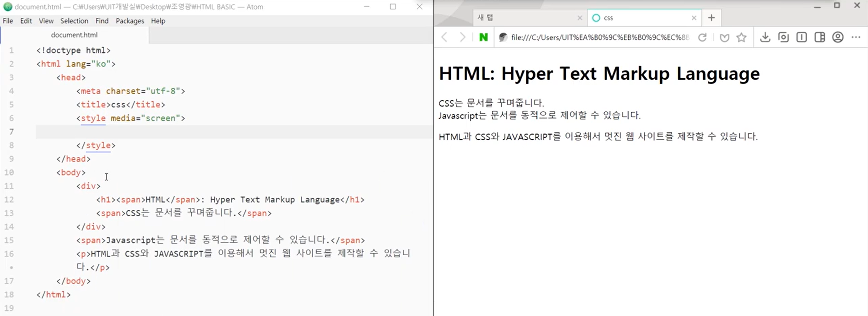Close the css browser tab
Image resolution: width=868 pixels, height=316 pixels.
click(x=694, y=18)
